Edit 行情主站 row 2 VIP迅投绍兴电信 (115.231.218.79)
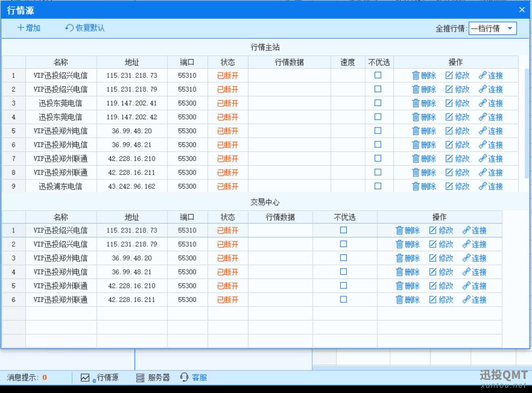 pyautogui.click(x=458, y=89)
